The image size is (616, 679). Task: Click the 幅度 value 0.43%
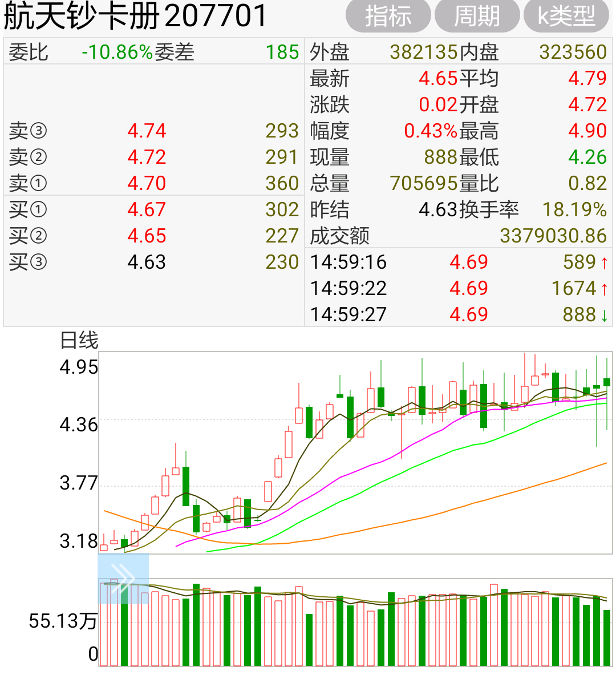click(x=431, y=131)
